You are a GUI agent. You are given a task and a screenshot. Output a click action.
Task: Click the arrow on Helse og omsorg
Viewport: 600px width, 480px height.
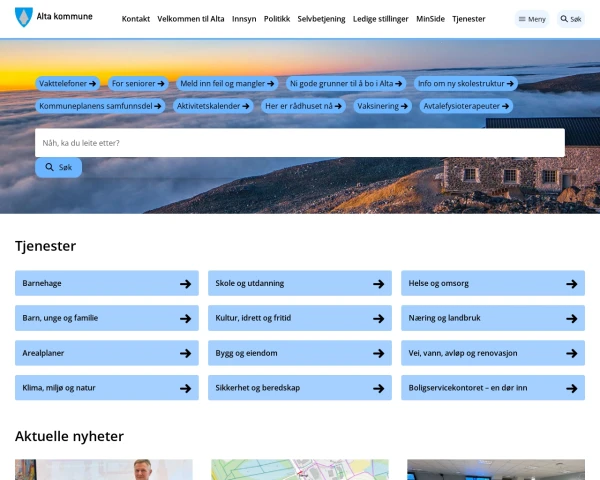[571, 284]
